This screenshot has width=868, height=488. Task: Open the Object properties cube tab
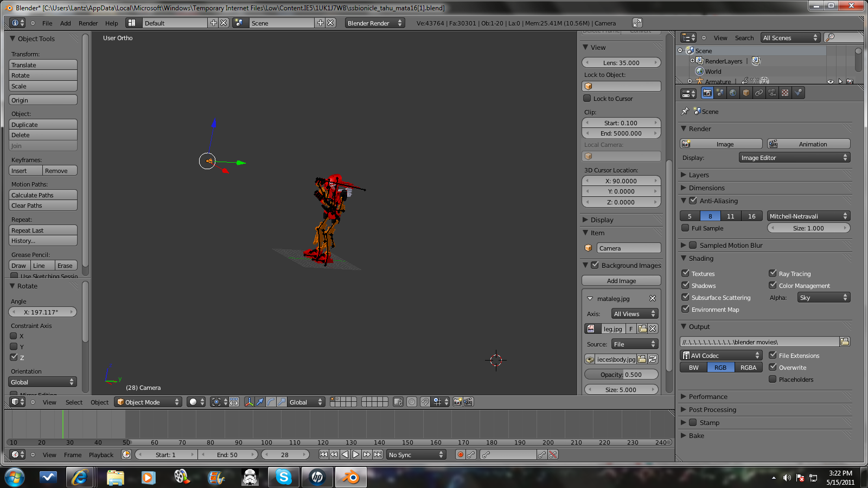(746, 92)
